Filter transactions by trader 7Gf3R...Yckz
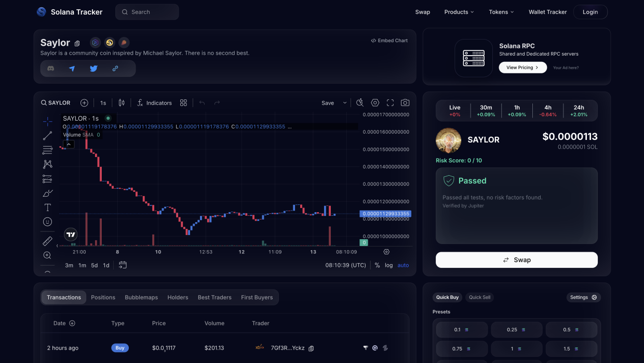This screenshot has height=363, width=644. pos(365,348)
